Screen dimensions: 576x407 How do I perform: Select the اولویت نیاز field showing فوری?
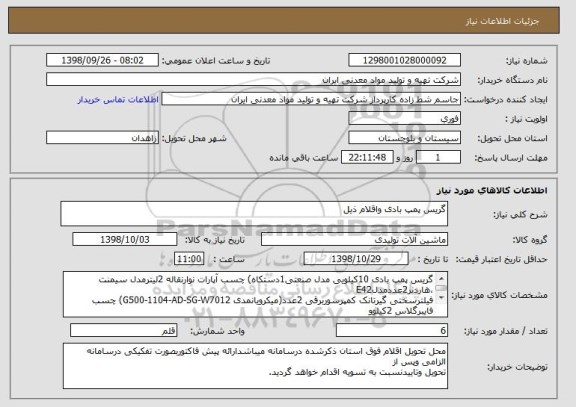[x=404, y=119]
